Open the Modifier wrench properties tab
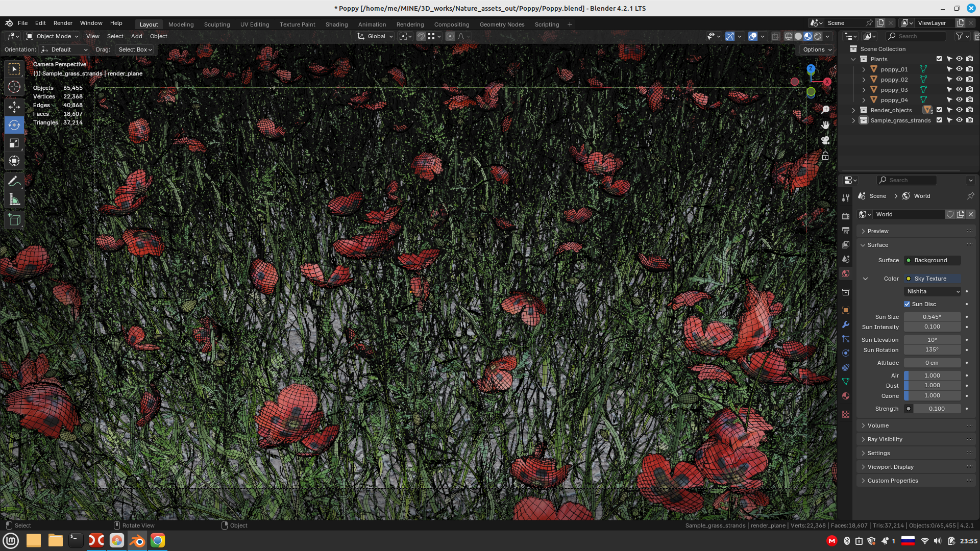Image resolution: width=980 pixels, height=551 pixels. point(846,324)
